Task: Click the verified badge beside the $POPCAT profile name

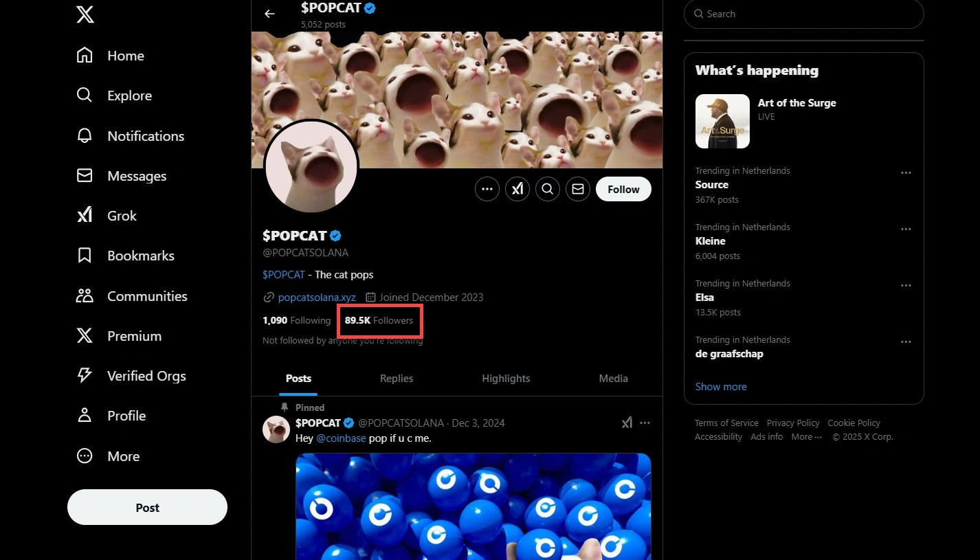Action: pyautogui.click(x=336, y=236)
